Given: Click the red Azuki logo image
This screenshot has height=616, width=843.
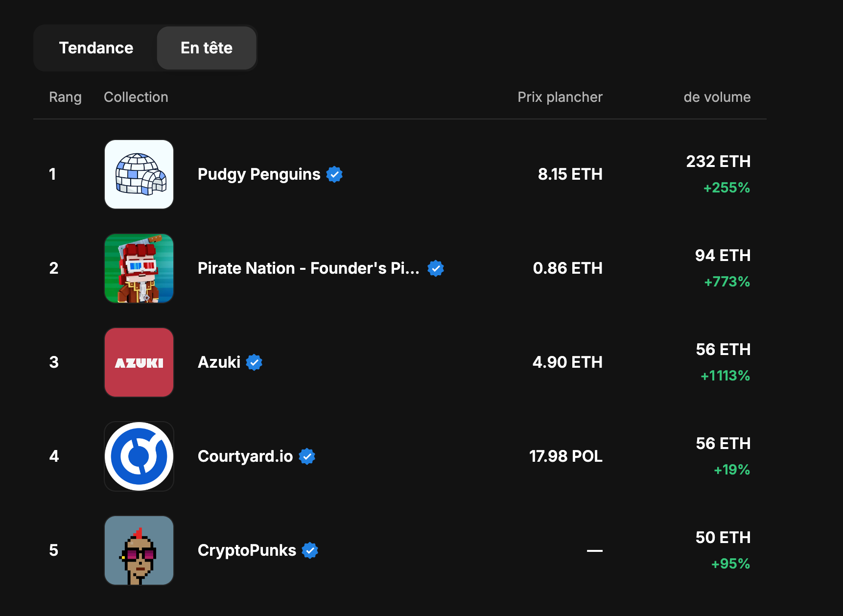Looking at the screenshot, I should 139,362.
